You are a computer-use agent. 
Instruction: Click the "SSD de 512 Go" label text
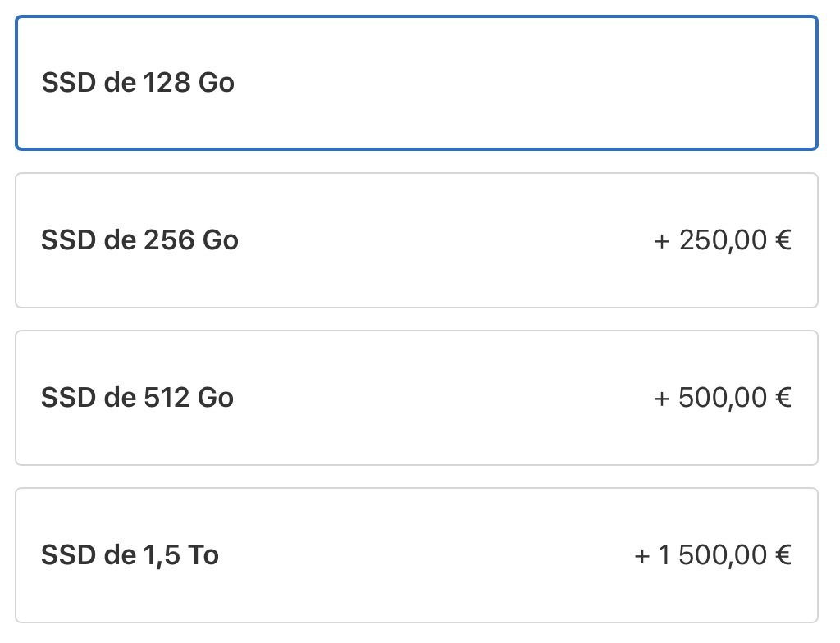coord(138,398)
